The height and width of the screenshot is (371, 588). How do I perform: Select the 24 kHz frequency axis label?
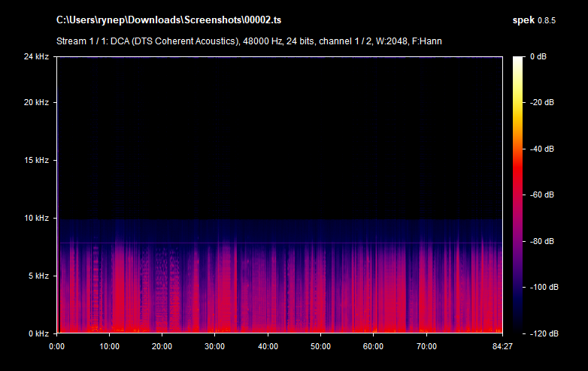[x=35, y=56]
